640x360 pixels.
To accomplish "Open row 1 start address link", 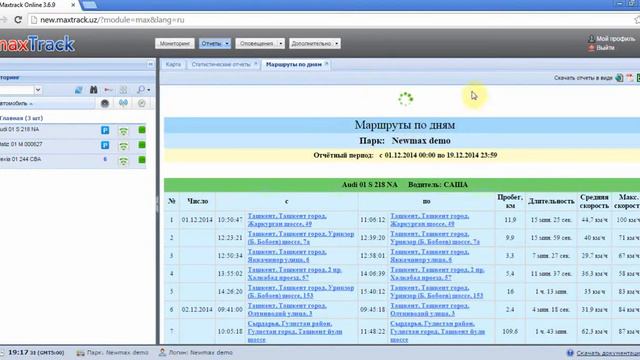I will click(287, 220).
